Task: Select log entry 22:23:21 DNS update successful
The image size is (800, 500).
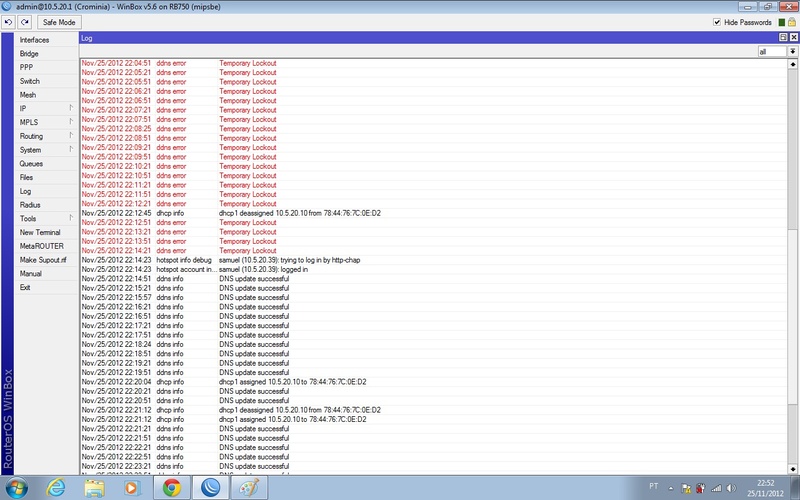Action: click(433, 466)
